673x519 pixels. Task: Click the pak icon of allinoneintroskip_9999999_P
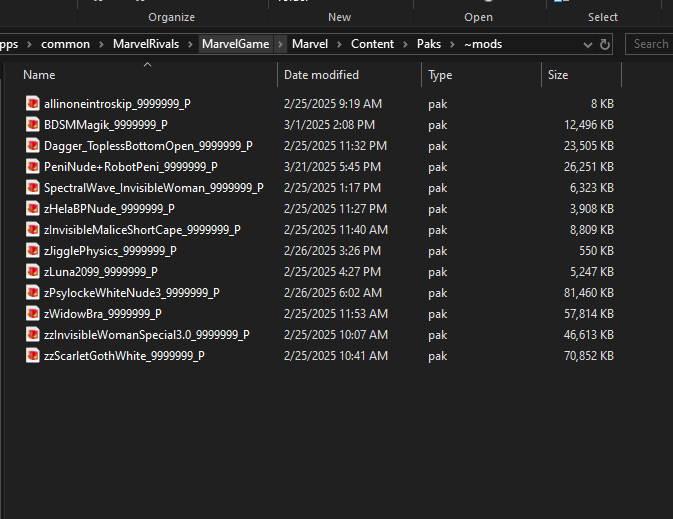pos(33,103)
